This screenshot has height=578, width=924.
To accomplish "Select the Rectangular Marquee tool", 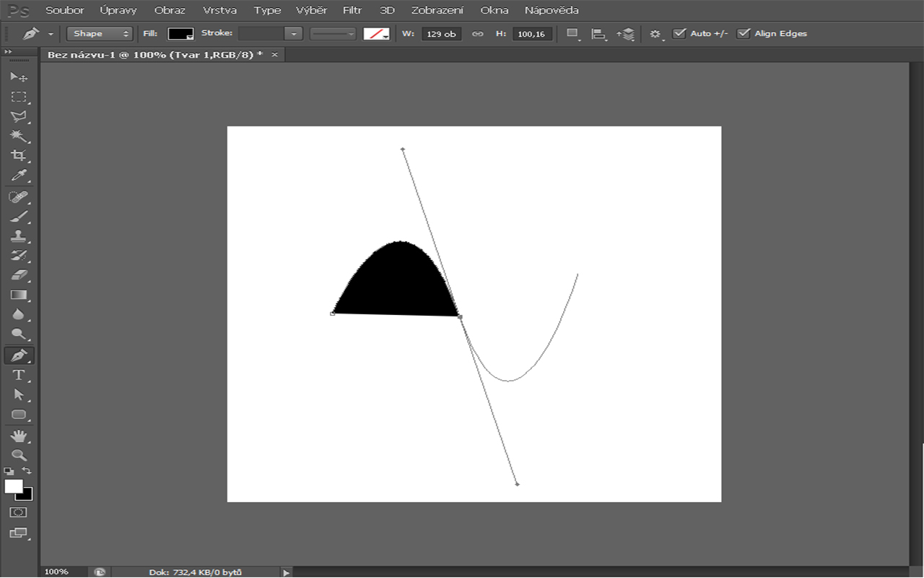I will 19,97.
